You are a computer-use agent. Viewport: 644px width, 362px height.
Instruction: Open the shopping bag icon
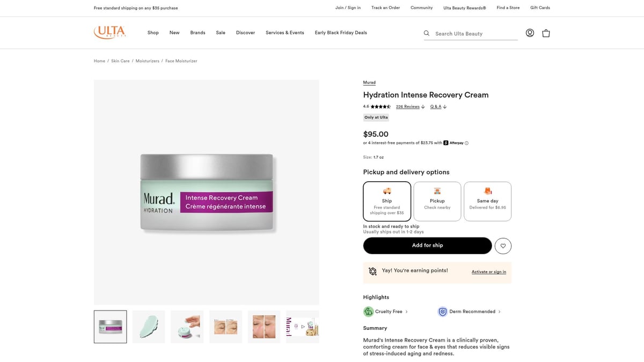tap(546, 33)
